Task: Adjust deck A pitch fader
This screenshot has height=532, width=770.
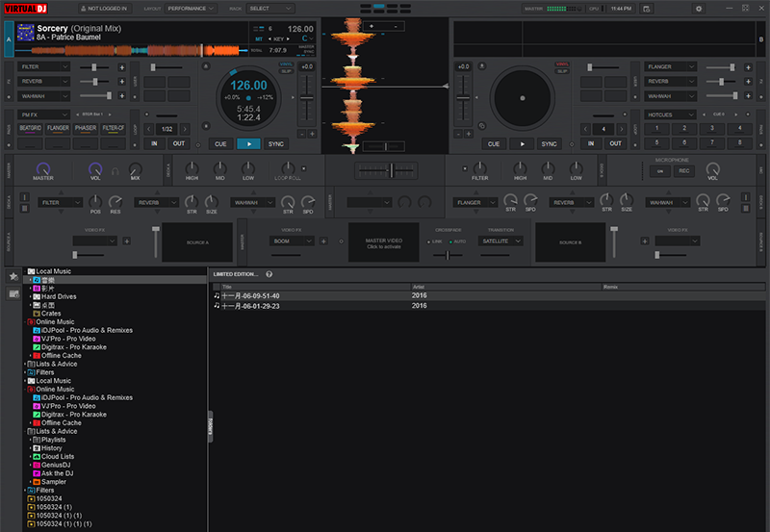Action: coord(306,98)
